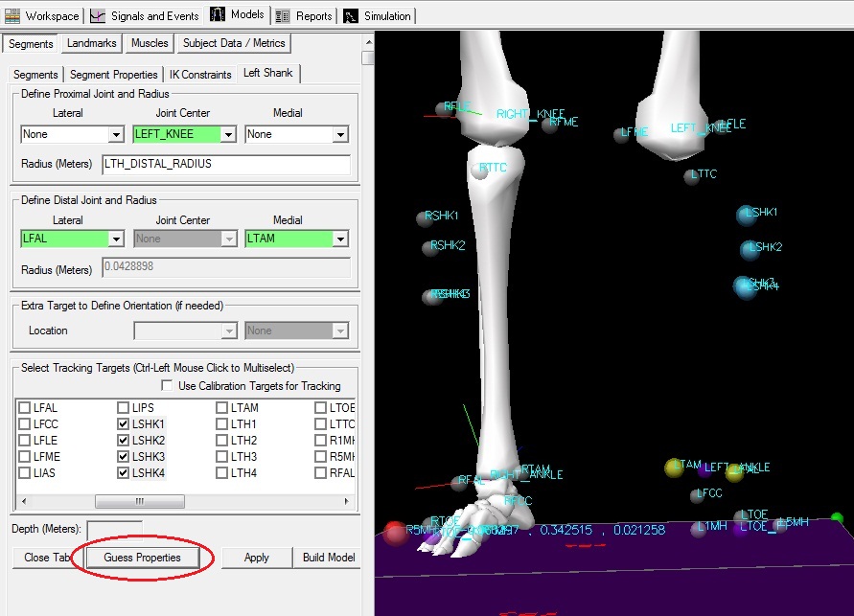Enable Use Calibration Targets for Tracking
This screenshot has height=616, width=854.
pos(167,386)
